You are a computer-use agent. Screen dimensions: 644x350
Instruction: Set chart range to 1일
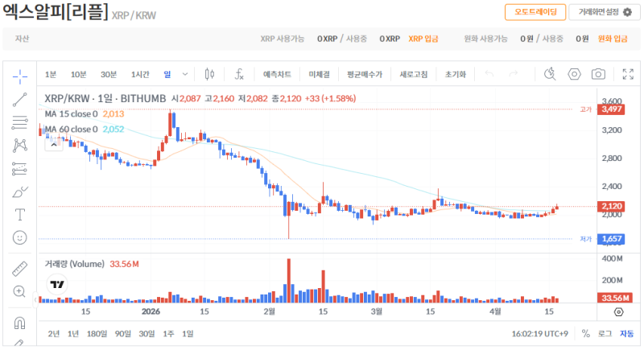188,334
